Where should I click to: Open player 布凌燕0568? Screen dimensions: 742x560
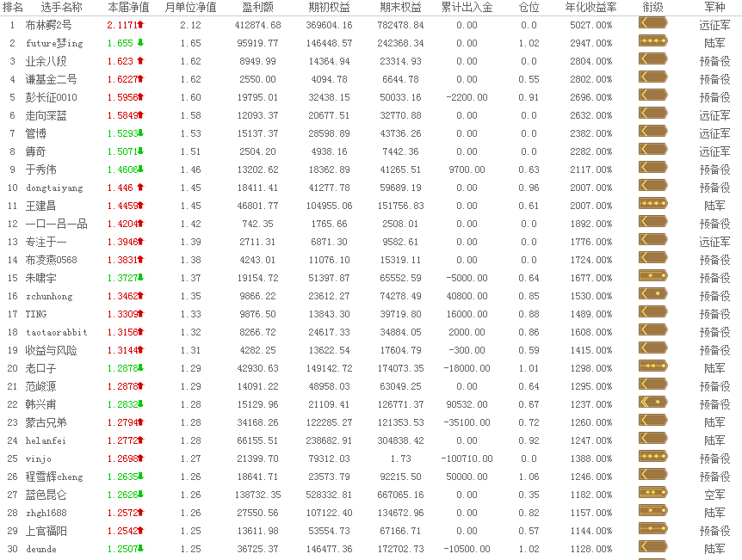[51, 260]
